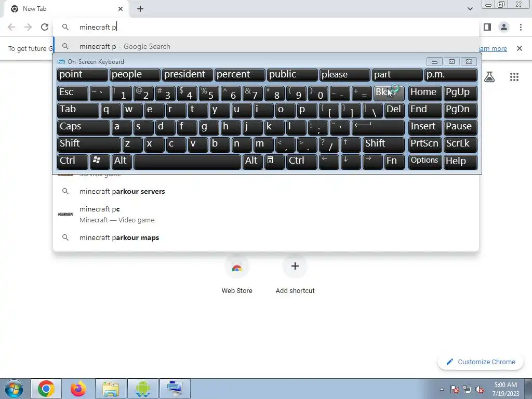The image size is (532, 399).
Task: Toggle the Fn key
Action: click(394, 162)
